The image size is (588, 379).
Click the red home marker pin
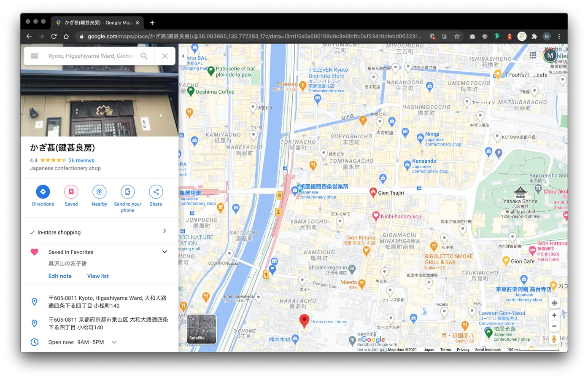point(304,321)
